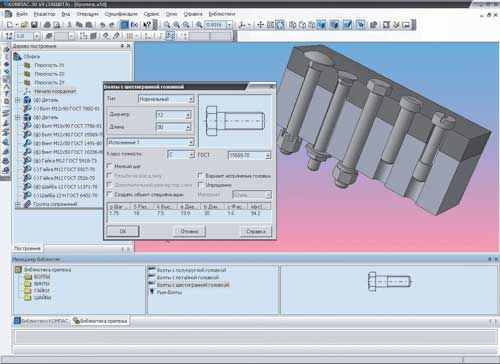This screenshot has height=364, width=500.
Task: Open the 'Библиотеки' menu
Action: [222, 14]
